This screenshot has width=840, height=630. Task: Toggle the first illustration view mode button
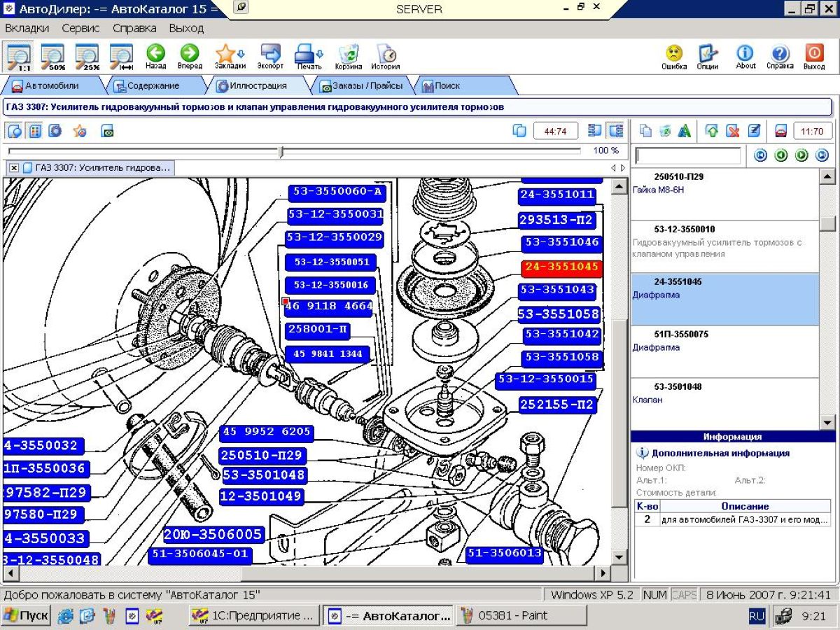(15, 131)
